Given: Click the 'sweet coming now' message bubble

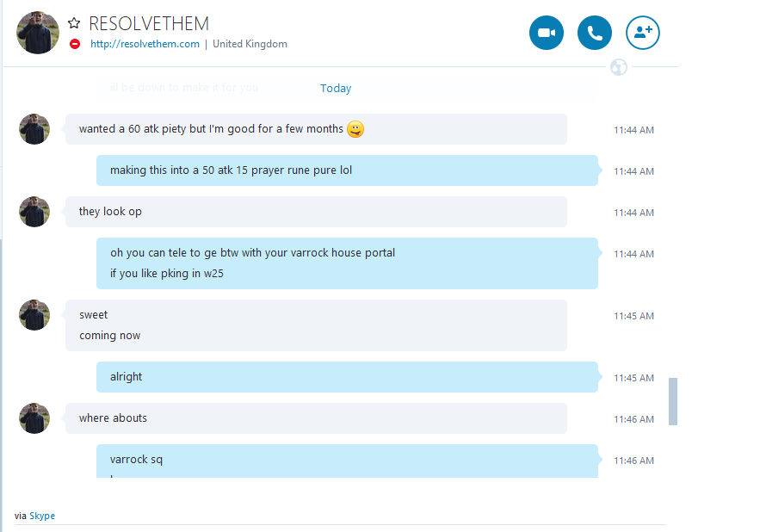Looking at the screenshot, I should (x=316, y=325).
